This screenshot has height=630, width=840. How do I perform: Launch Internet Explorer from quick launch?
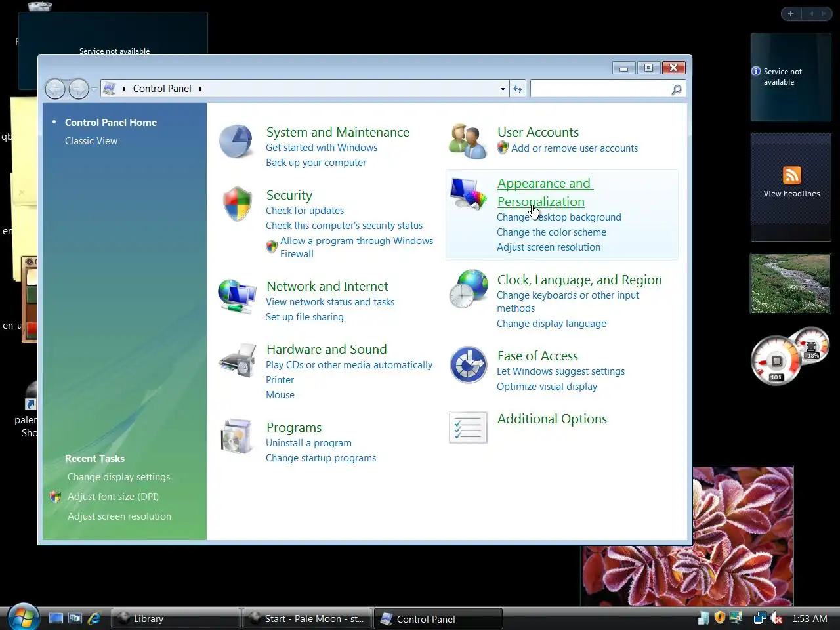[x=94, y=618]
